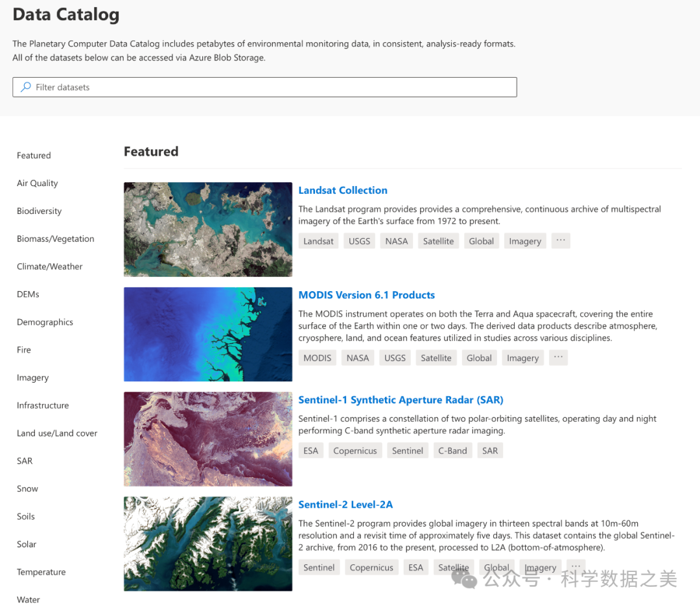Select Land use/Land cover category
The height and width of the screenshot is (607, 700).
(x=57, y=433)
